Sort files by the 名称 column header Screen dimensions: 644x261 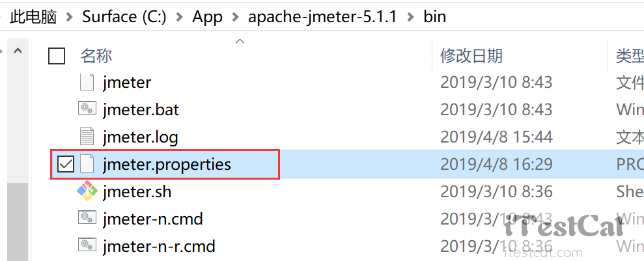tap(96, 57)
